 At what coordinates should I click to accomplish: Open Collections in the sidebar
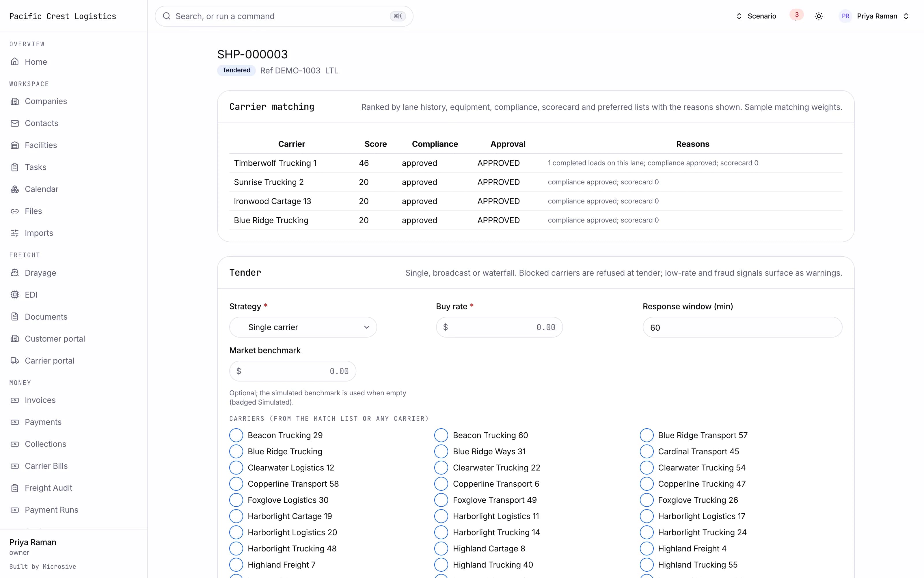click(x=45, y=444)
